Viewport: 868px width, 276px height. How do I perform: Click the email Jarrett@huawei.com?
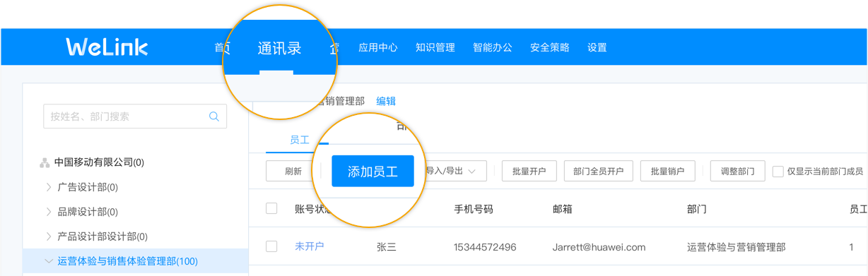[599, 247]
